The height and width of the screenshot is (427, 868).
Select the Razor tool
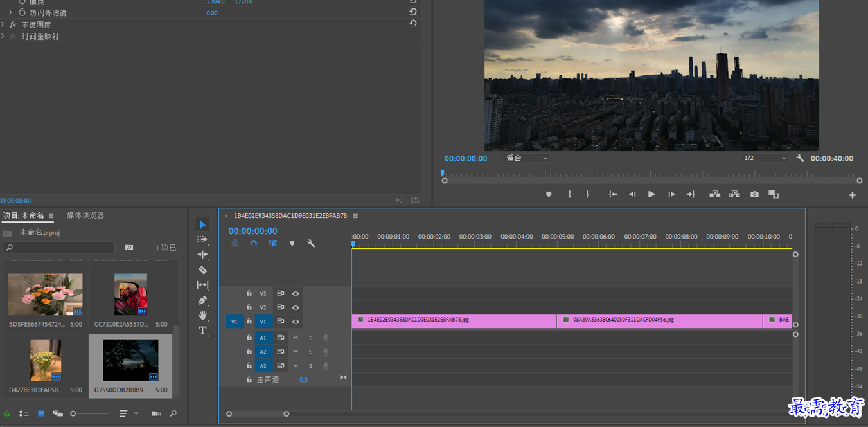pyautogui.click(x=203, y=270)
